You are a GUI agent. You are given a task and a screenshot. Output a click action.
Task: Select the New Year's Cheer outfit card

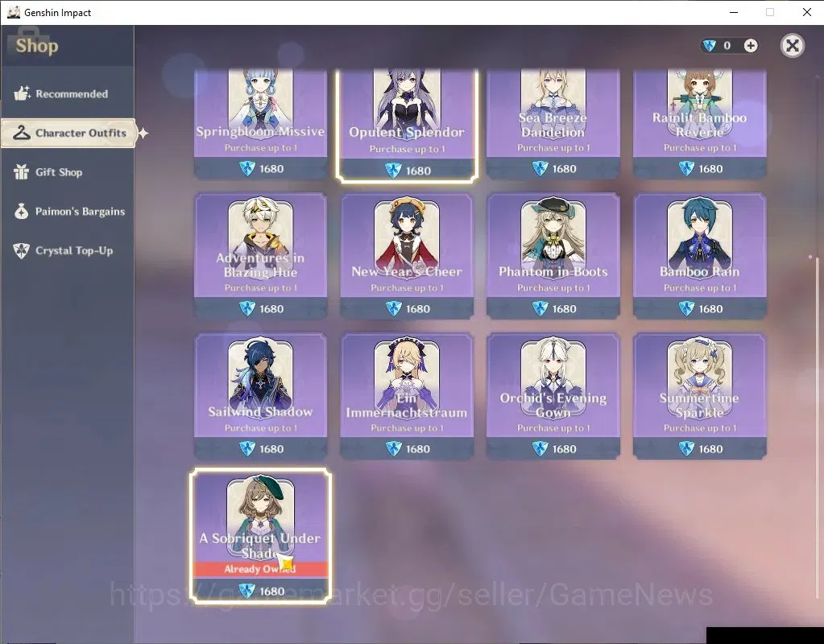click(x=407, y=256)
